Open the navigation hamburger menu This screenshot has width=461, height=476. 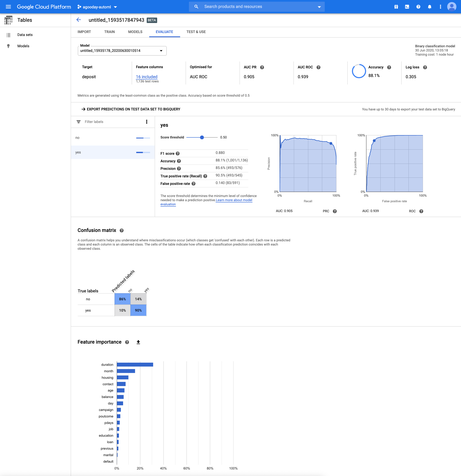pyautogui.click(x=8, y=6)
